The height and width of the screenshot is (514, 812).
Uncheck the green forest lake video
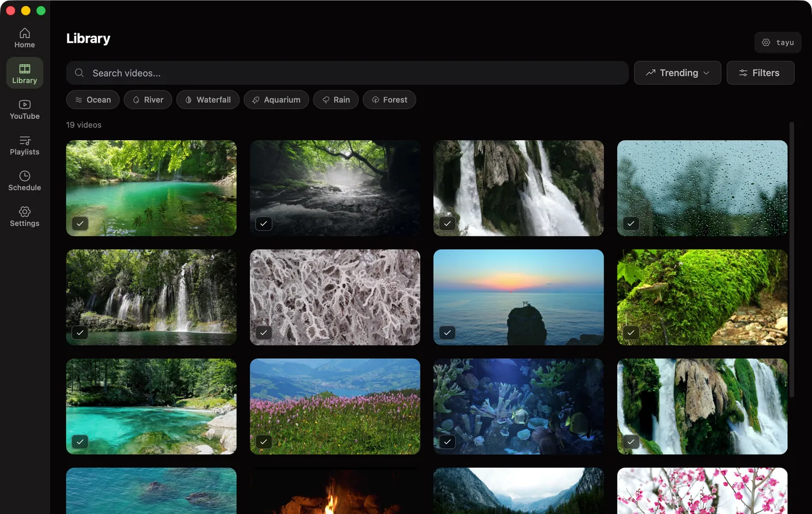click(80, 223)
